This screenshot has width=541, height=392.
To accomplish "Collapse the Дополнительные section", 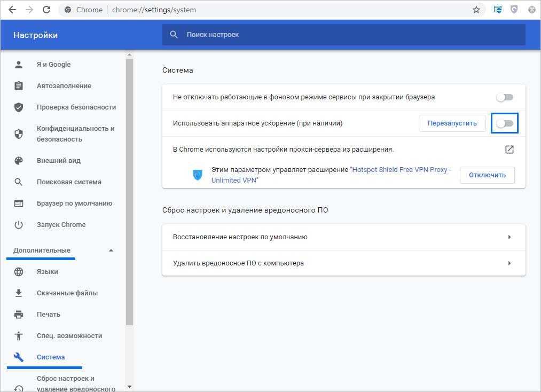I will coord(111,250).
